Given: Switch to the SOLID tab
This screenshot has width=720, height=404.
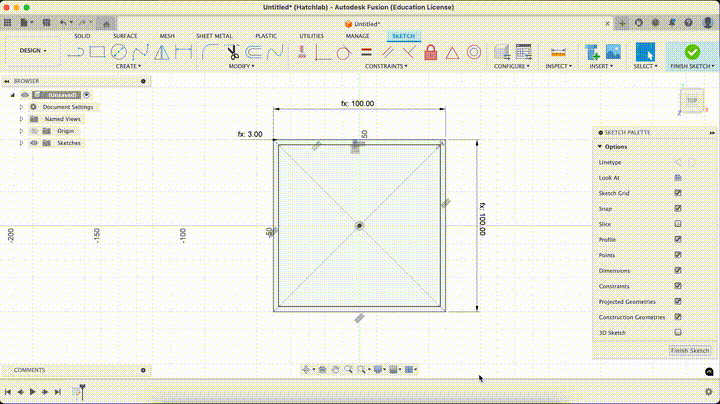Looking at the screenshot, I should [82, 36].
